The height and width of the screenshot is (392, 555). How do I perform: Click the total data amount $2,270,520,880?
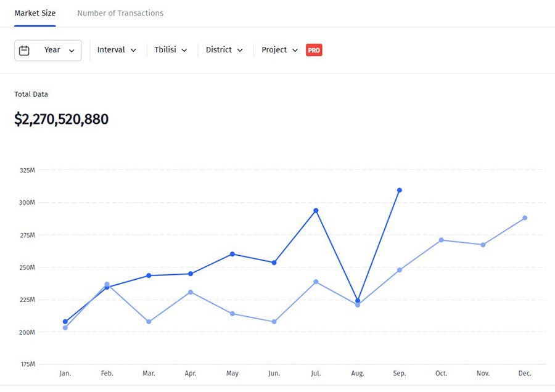click(62, 119)
